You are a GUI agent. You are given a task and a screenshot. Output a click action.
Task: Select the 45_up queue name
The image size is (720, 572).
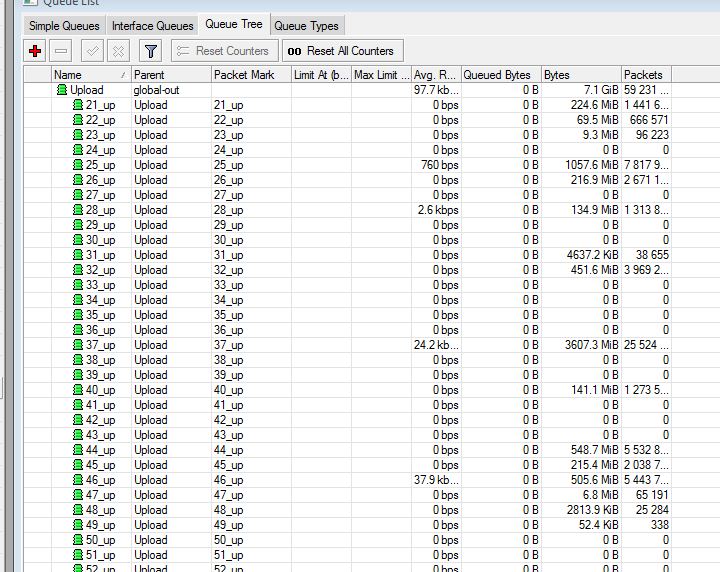pos(100,465)
